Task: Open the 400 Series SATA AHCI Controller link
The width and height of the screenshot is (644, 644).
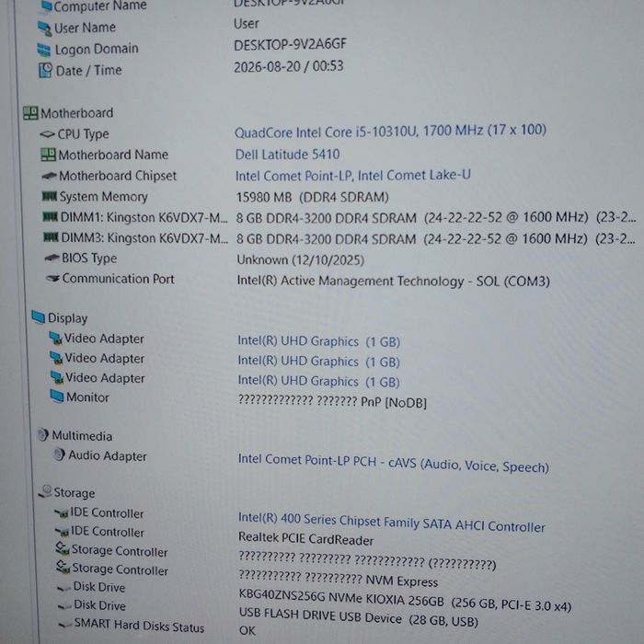Action: [x=391, y=522]
